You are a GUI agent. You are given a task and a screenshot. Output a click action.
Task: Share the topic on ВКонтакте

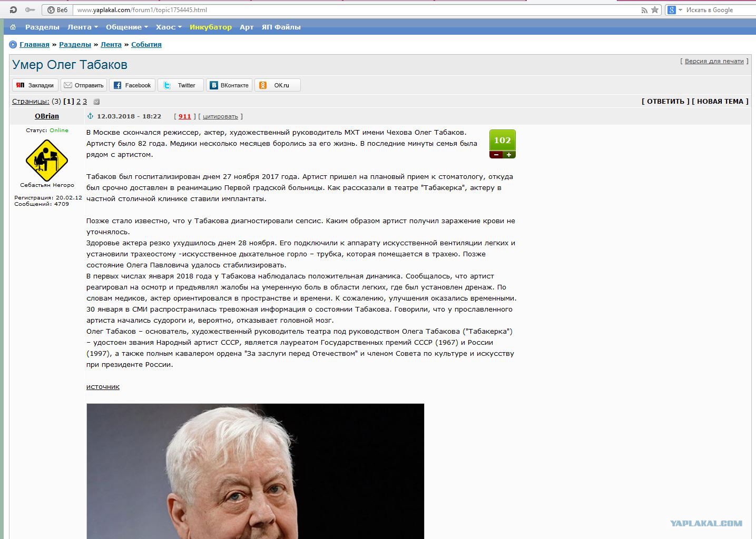pyautogui.click(x=229, y=85)
